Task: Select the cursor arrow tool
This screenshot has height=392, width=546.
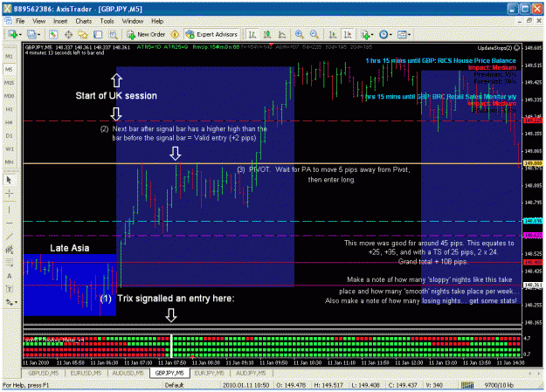Action: click(9, 180)
